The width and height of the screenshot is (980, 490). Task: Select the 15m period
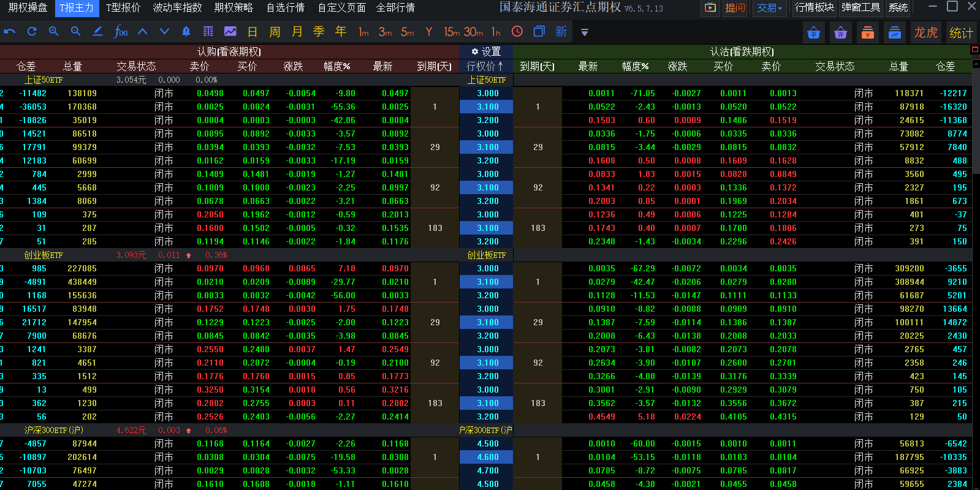[x=452, y=32]
